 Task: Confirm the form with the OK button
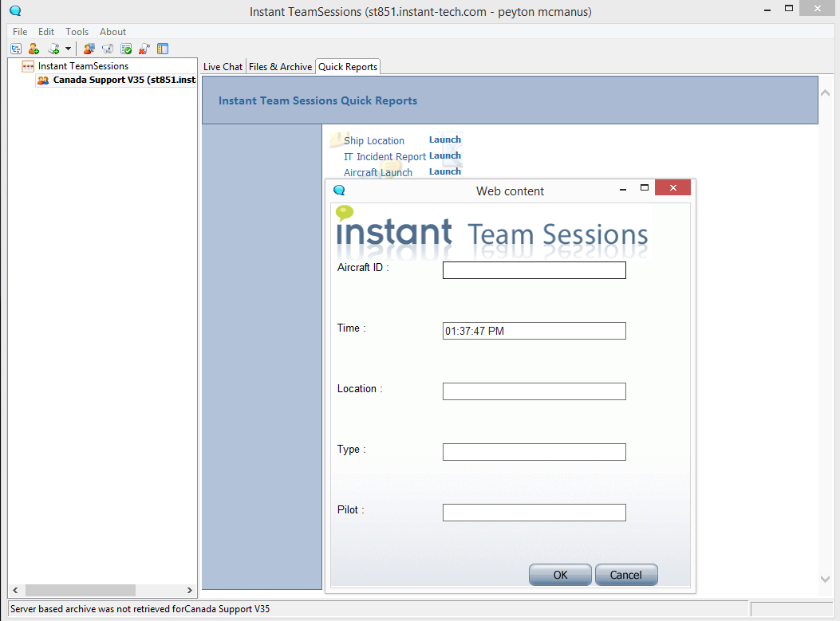point(560,575)
